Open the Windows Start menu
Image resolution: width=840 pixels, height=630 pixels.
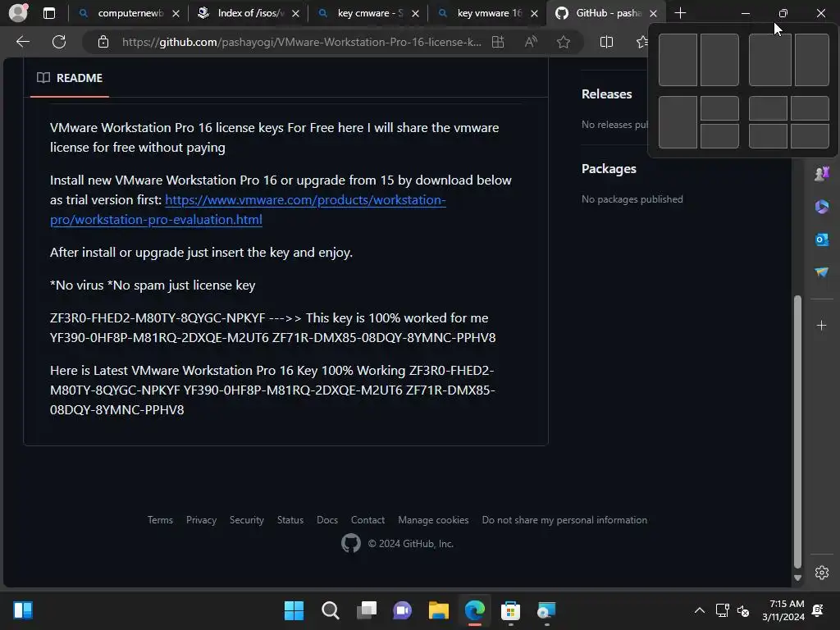pos(294,610)
